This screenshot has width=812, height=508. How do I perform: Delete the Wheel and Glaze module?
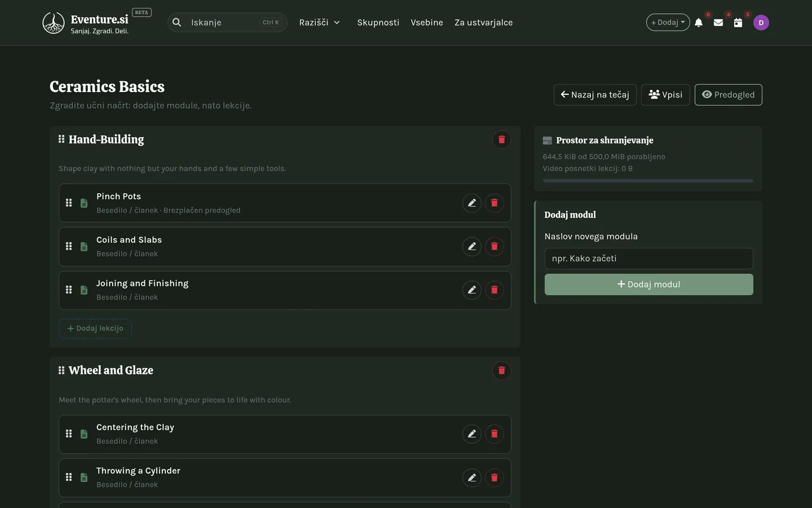click(x=501, y=371)
